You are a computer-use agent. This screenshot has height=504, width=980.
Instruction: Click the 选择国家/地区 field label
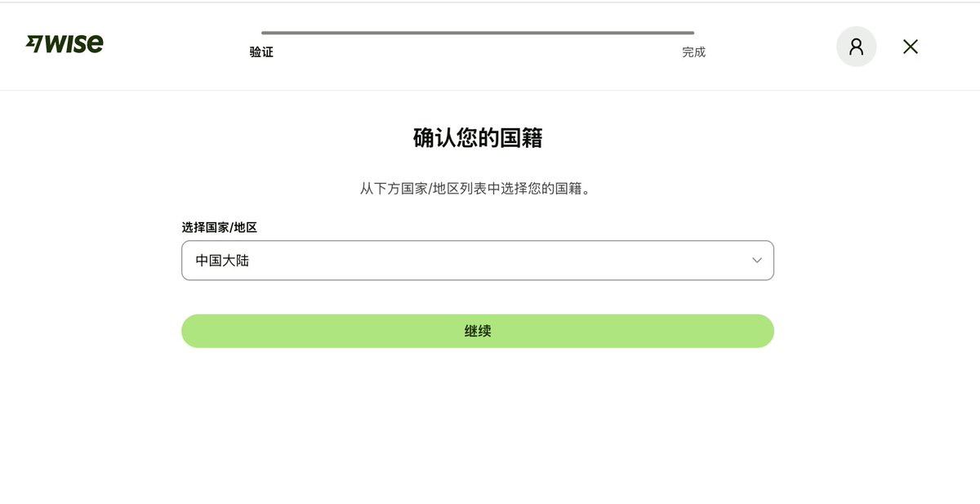tap(219, 227)
